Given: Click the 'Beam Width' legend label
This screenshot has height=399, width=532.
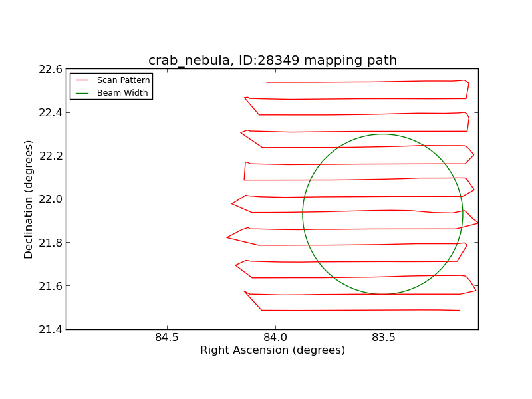Looking at the screenshot, I should 122,93.
